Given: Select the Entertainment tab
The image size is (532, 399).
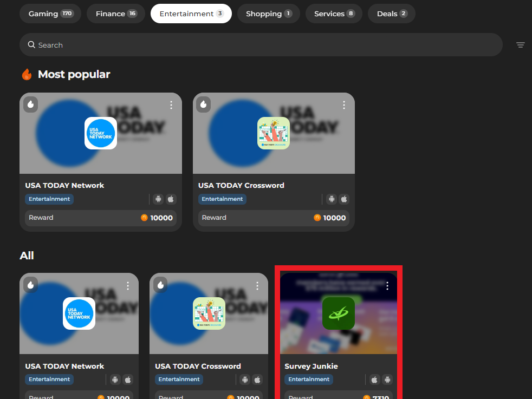Looking at the screenshot, I should (191, 14).
